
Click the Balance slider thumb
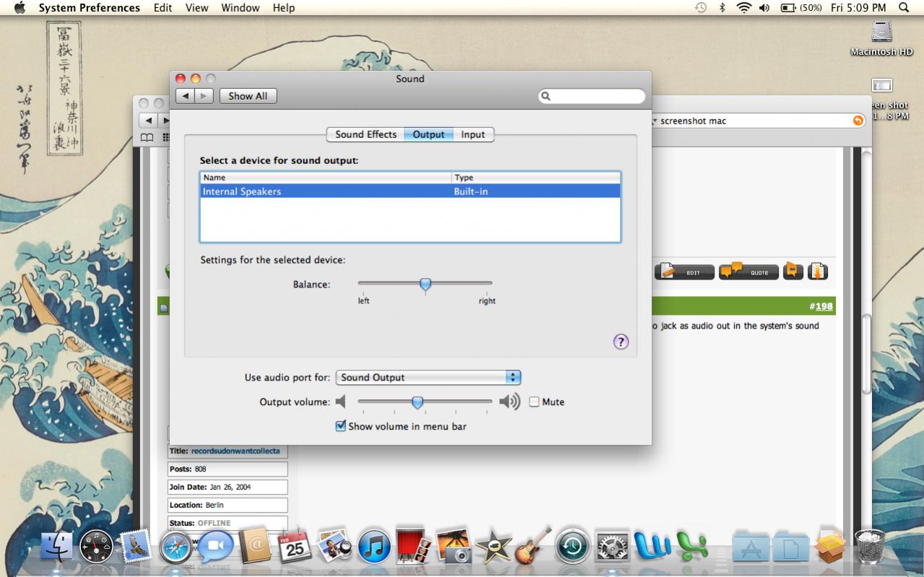426,285
